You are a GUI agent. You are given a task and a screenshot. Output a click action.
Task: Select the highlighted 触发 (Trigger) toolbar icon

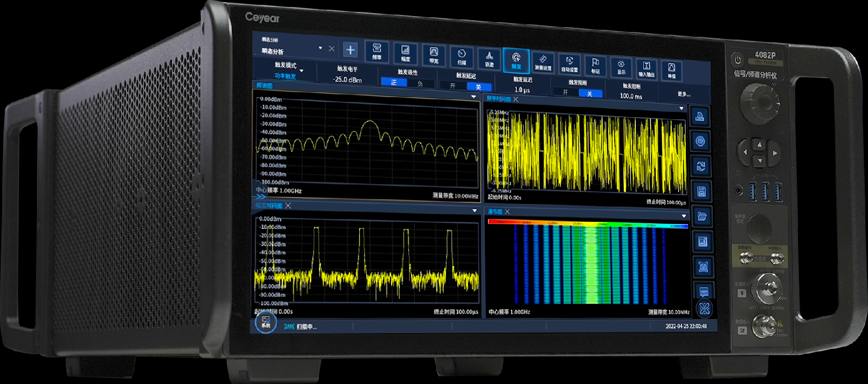point(516,60)
